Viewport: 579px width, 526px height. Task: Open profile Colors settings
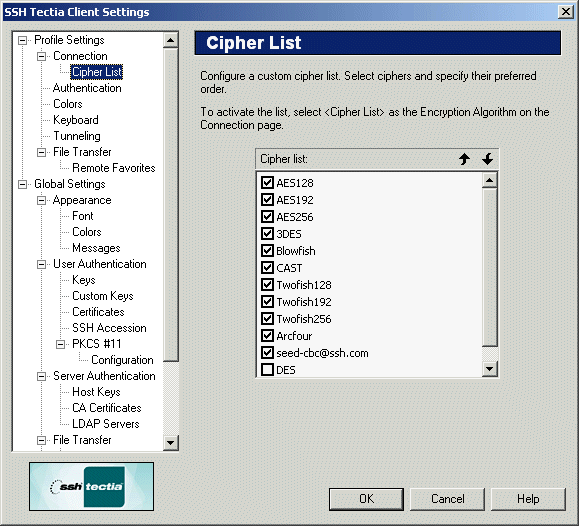click(68, 104)
